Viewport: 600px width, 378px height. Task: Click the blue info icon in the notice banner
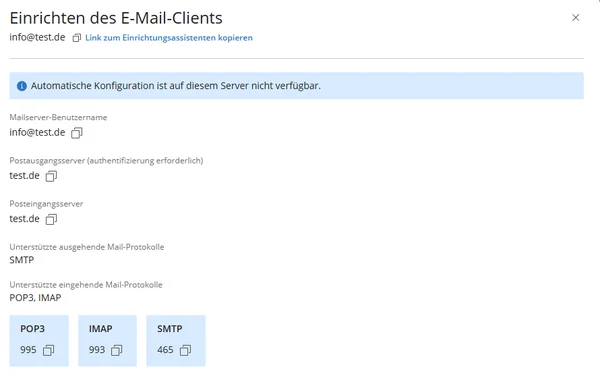point(22,86)
